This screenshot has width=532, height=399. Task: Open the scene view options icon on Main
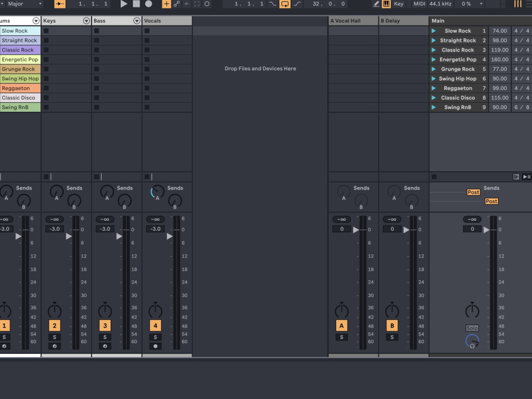click(x=527, y=177)
